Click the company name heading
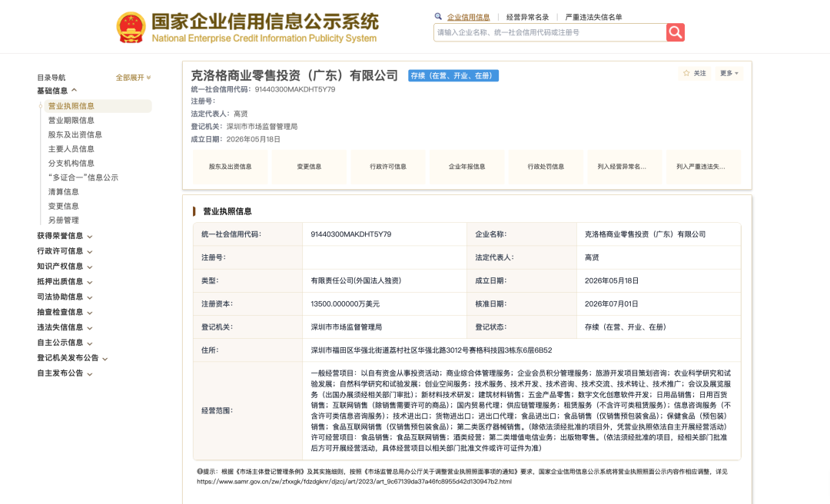 pyautogui.click(x=294, y=76)
